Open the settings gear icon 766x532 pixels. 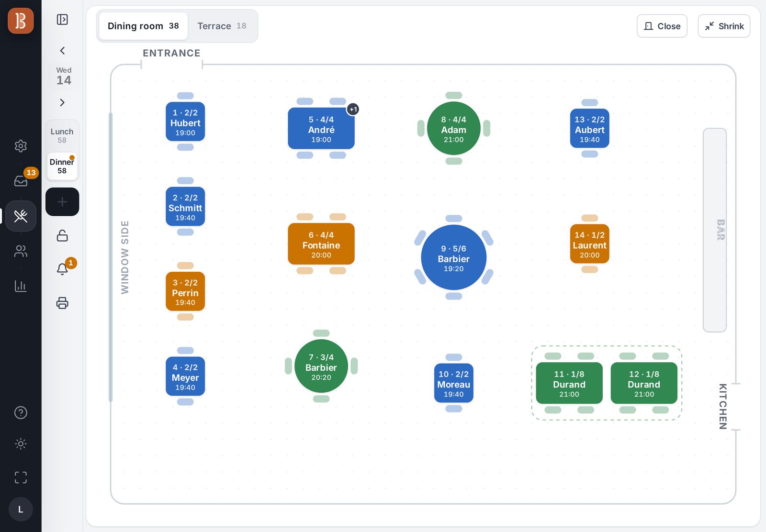click(21, 146)
